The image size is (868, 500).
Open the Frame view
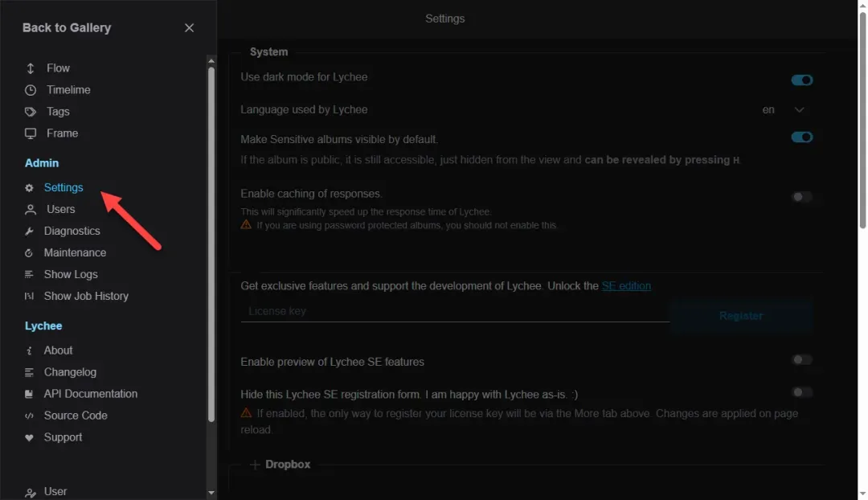tap(62, 133)
